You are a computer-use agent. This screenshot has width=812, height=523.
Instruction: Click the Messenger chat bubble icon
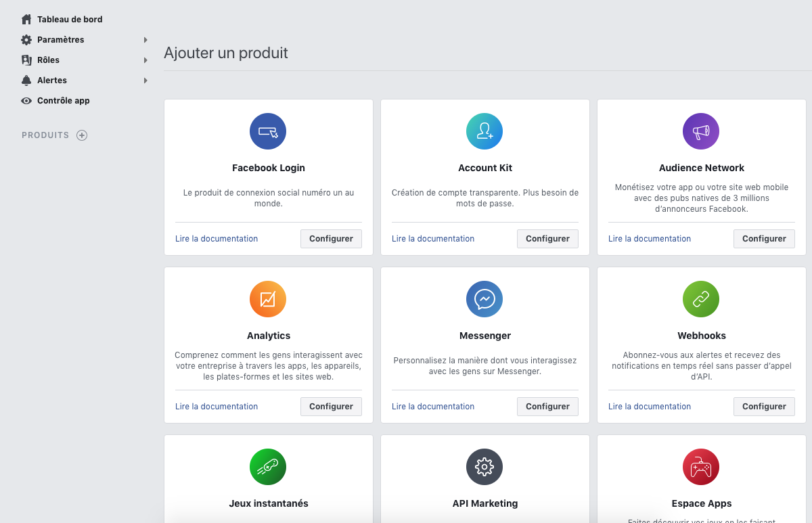pyautogui.click(x=484, y=299)
